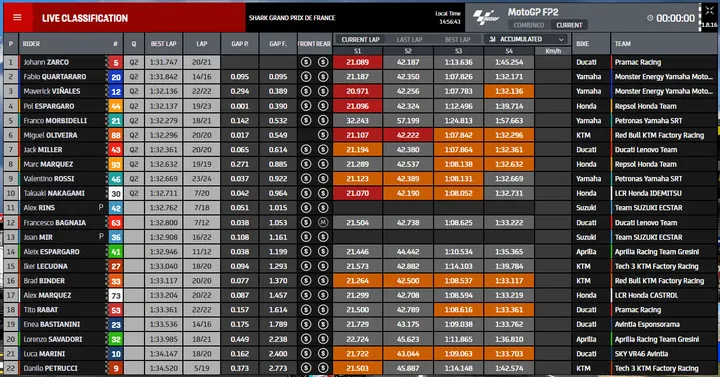Click Binder's S4 time 1:33.117
Screen dimensions: 720x377
(509, 281)
